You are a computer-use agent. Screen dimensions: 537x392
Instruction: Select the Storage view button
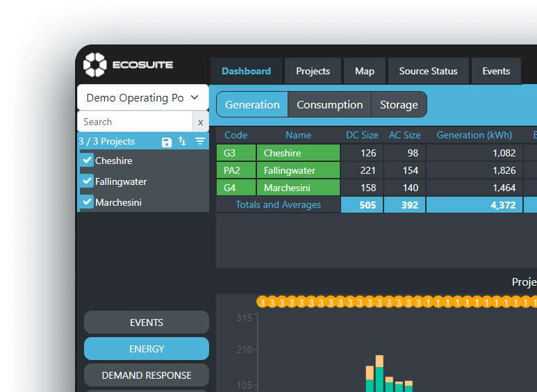[399, 105]
